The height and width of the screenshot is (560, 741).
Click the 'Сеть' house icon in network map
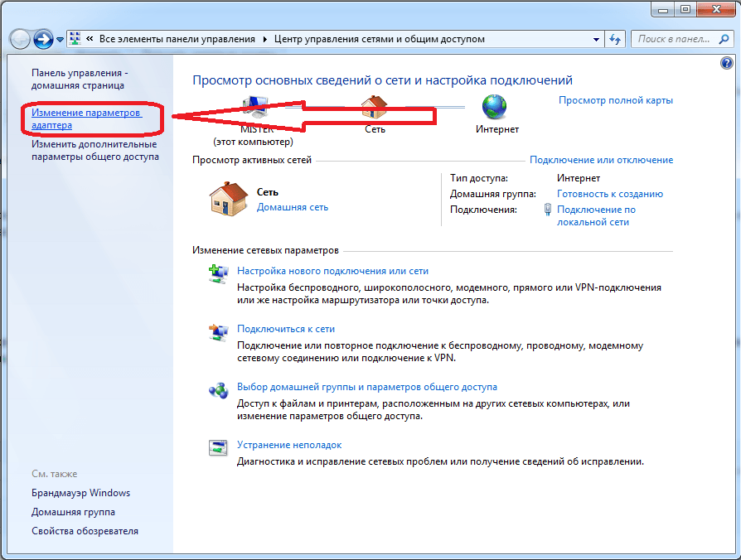pyautogui.click(x=375, y=107)
